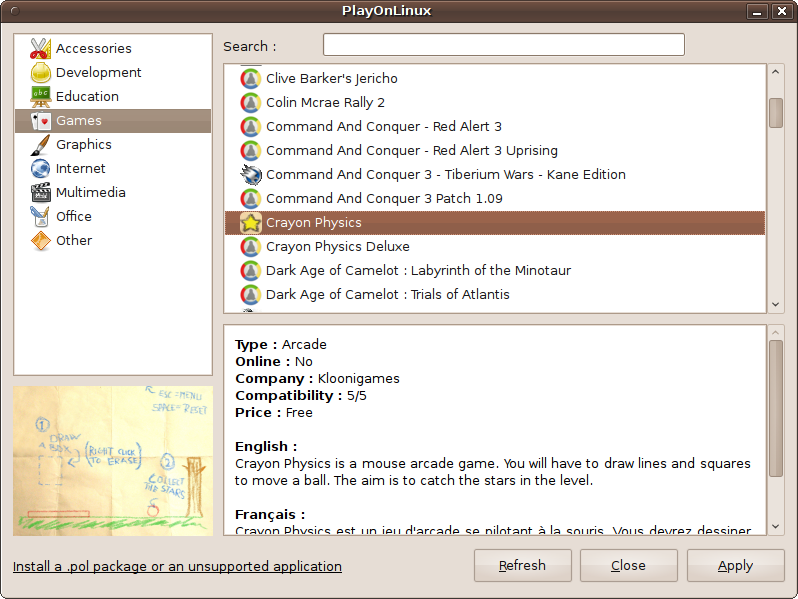Screen dimensions: 798x599
Task: Open the Development category
Action: (x=98, y=72)
